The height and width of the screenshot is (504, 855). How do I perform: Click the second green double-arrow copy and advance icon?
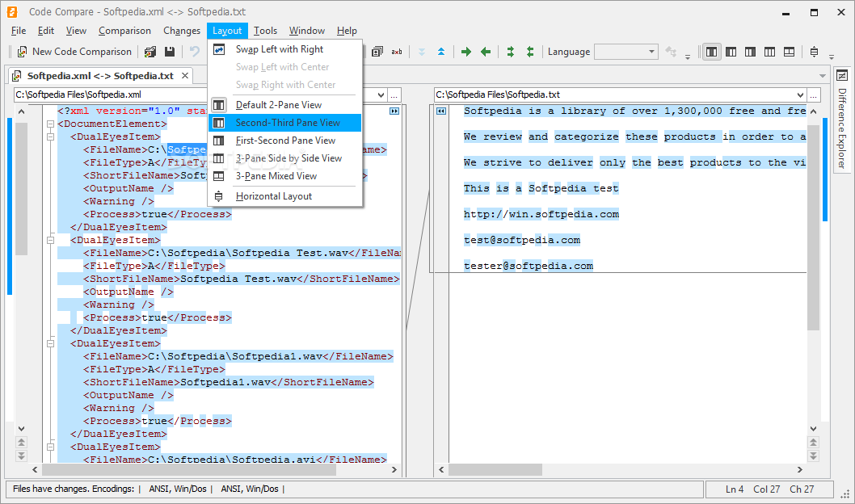pos(530,52)
